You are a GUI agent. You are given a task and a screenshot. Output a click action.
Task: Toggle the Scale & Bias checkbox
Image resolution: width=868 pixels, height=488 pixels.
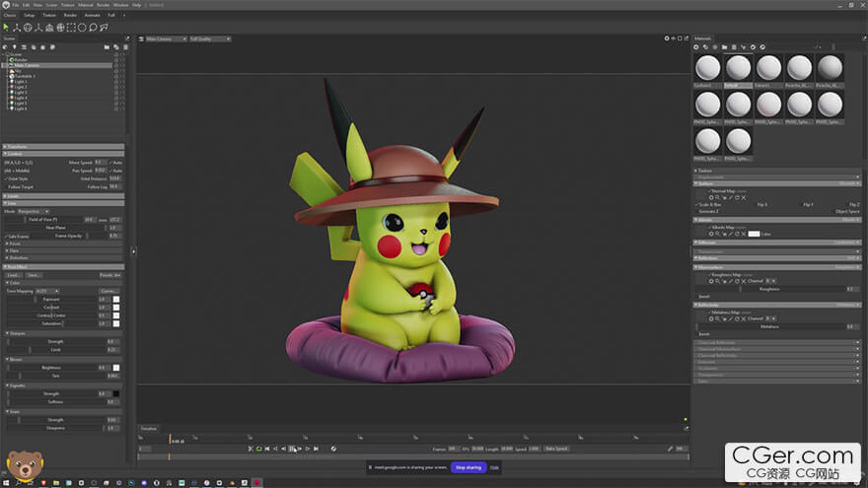[697, 205]
